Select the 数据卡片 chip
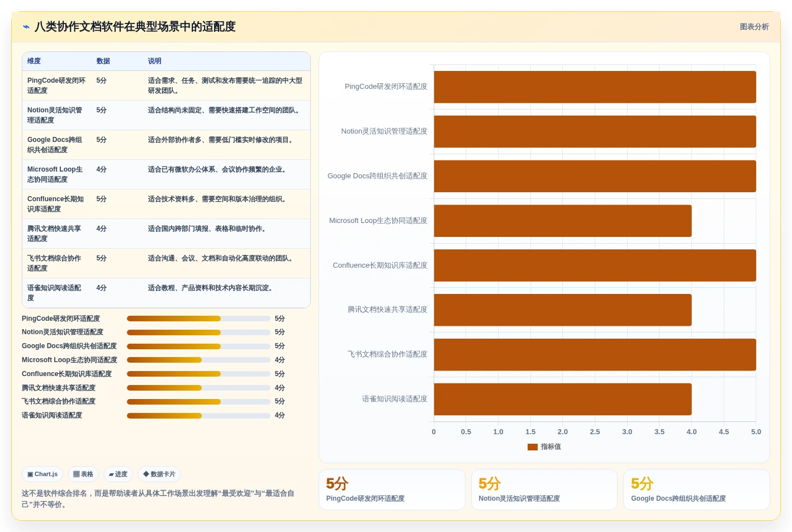 pyautogui.click(x=159, y=474)
